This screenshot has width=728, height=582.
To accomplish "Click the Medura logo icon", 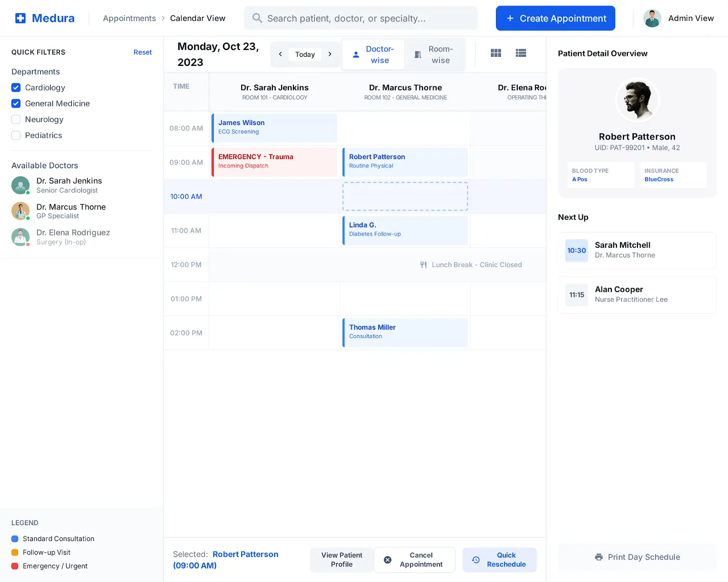I will (20, 18).
